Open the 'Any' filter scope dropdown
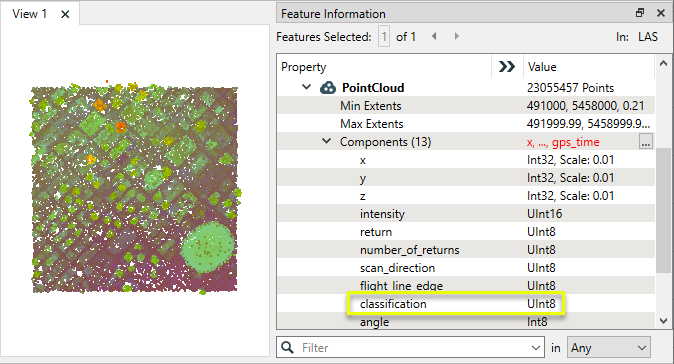This screenshot has height=364, width=674. [609, 347]
